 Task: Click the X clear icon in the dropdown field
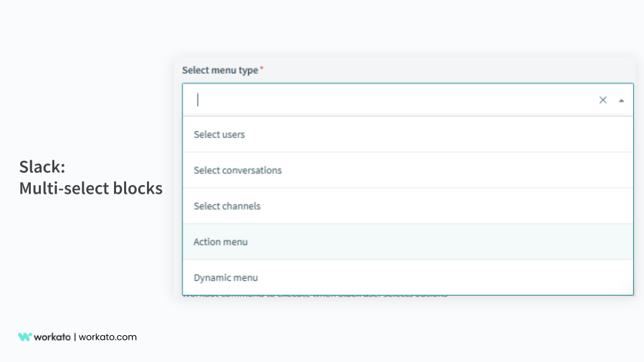[602, 100]
